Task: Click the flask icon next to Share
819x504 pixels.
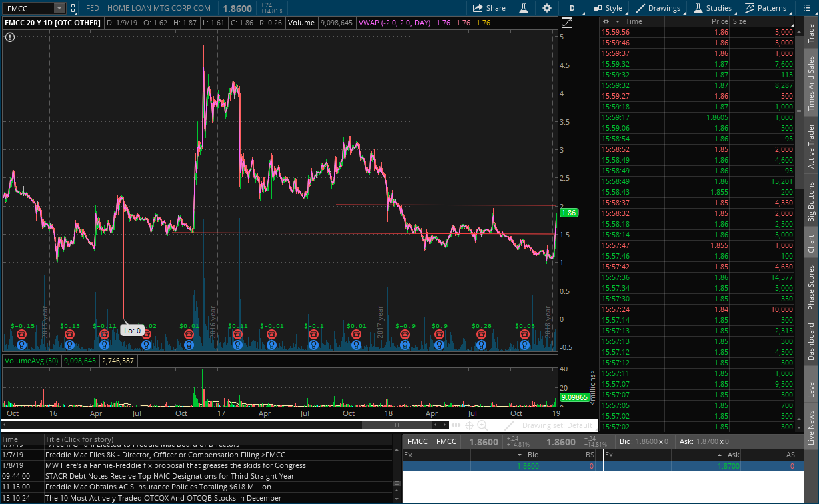Action: 524,8
